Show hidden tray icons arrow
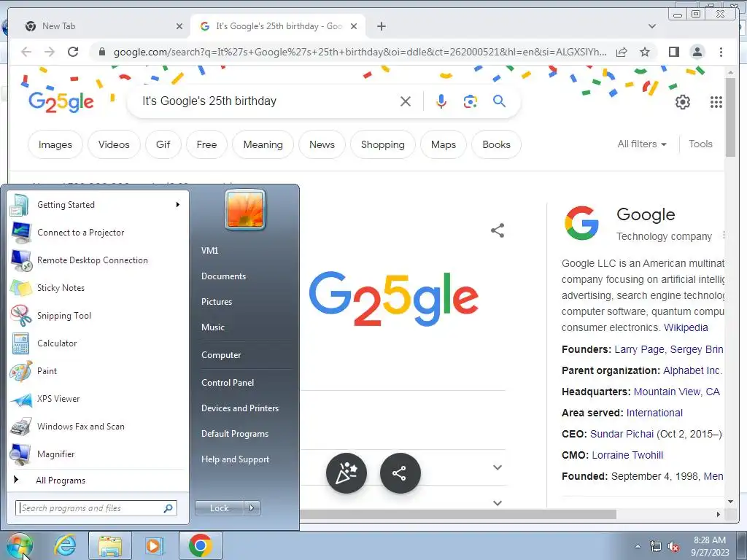This screenshot has height=560, width=747. click(x=638, y=547)
